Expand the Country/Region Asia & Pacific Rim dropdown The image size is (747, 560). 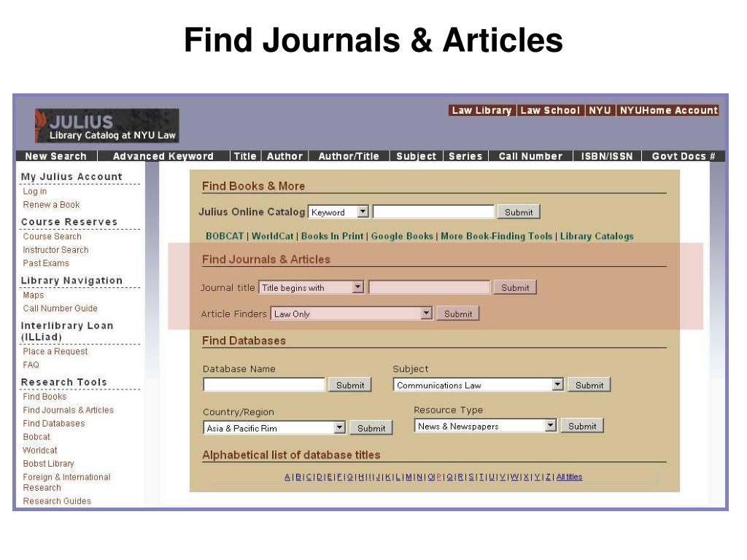coord(274,427)
